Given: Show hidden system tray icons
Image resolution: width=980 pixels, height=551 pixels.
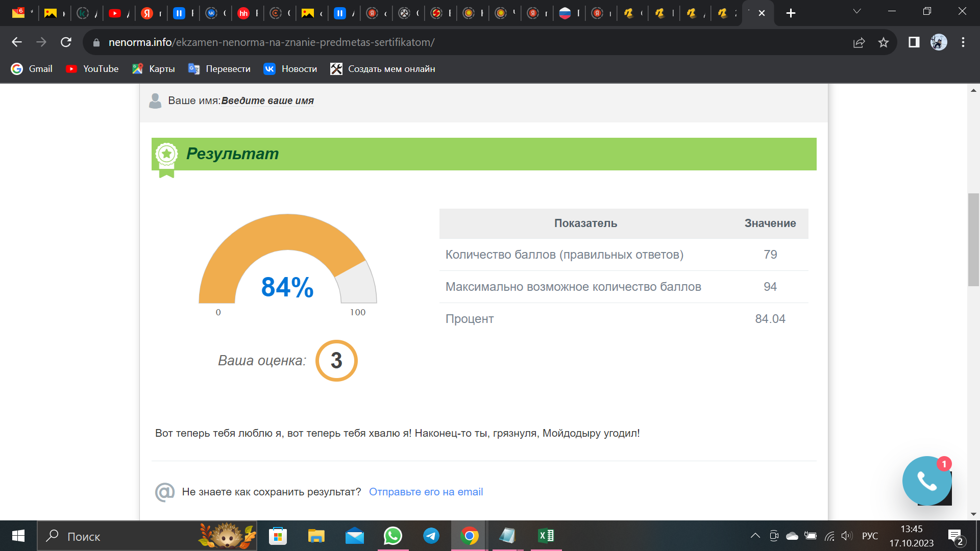Looking at the screenshot, I should pyautogui.click(x=755, y=536).
